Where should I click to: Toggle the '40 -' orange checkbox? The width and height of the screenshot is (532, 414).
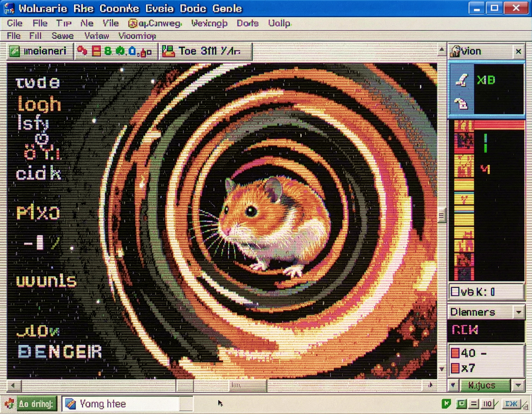click(x=455, y=353)
